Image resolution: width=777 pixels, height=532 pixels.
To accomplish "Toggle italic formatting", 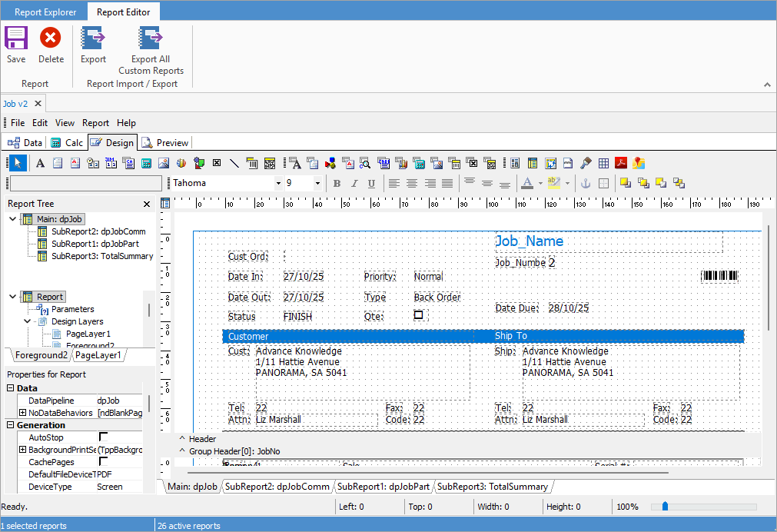I will [x=354, y=183].
